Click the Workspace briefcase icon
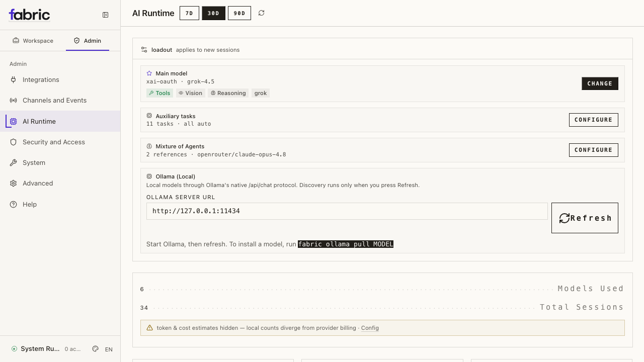The width and height of the screenshot is (644, 362). 16,41
